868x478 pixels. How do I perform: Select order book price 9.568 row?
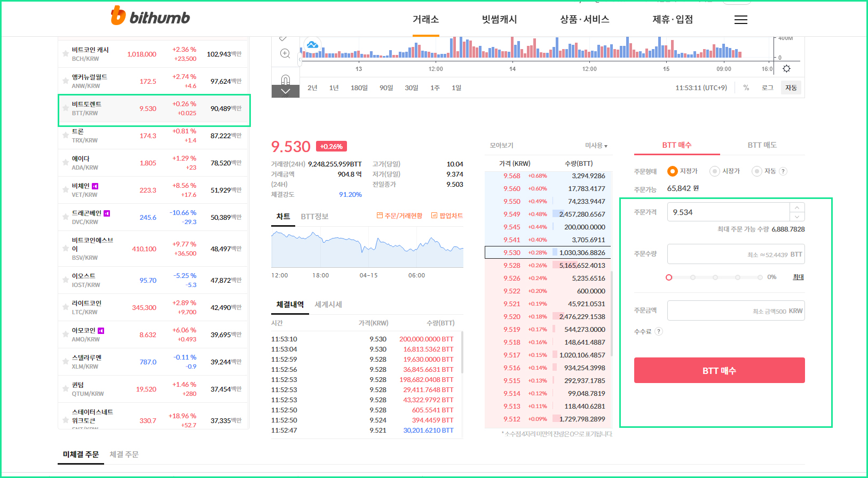[x=548, y=176]
